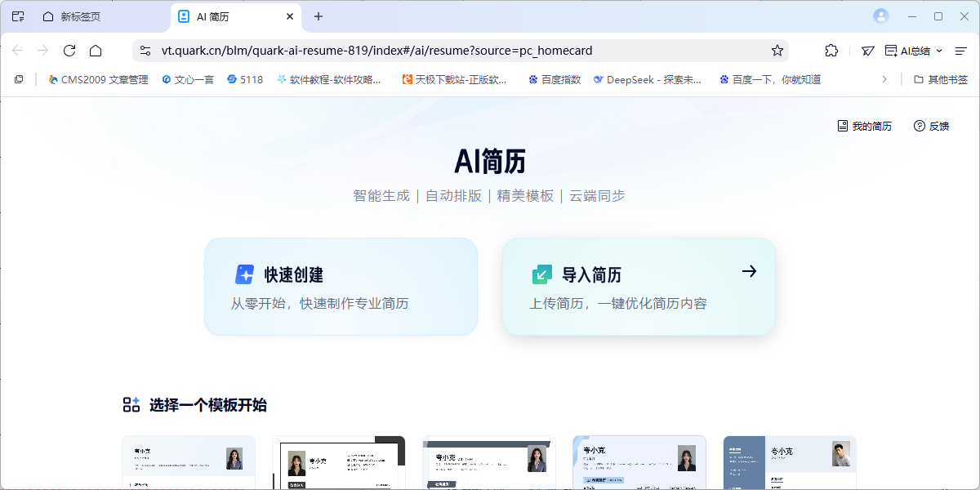
Task: Bookmark this page with star icon
Action: (777, 51)
